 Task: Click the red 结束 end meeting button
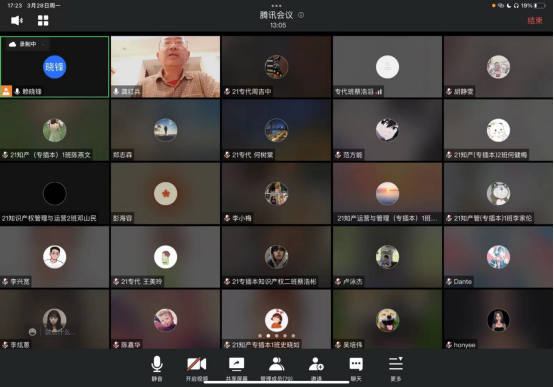pos(535,20)
